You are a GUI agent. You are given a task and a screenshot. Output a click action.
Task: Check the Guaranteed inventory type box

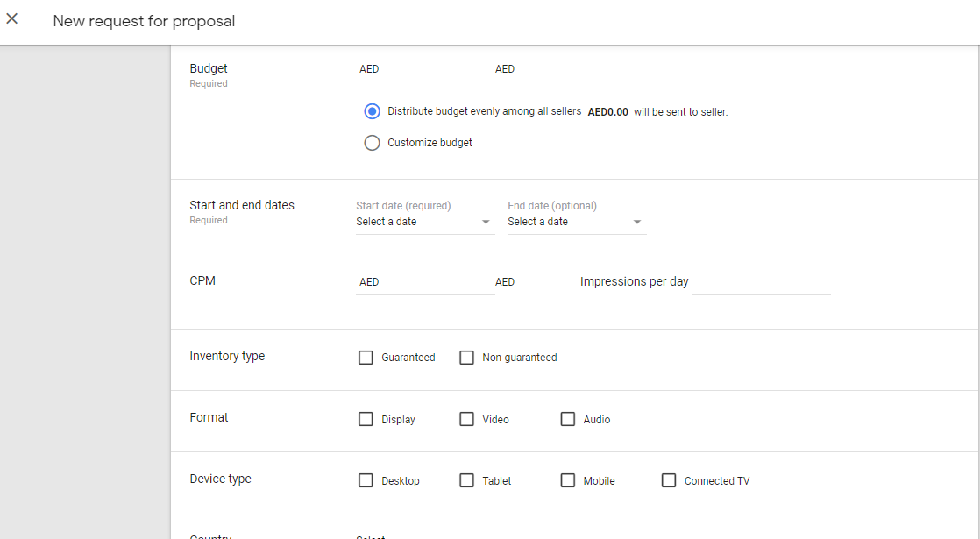point(366,358)
